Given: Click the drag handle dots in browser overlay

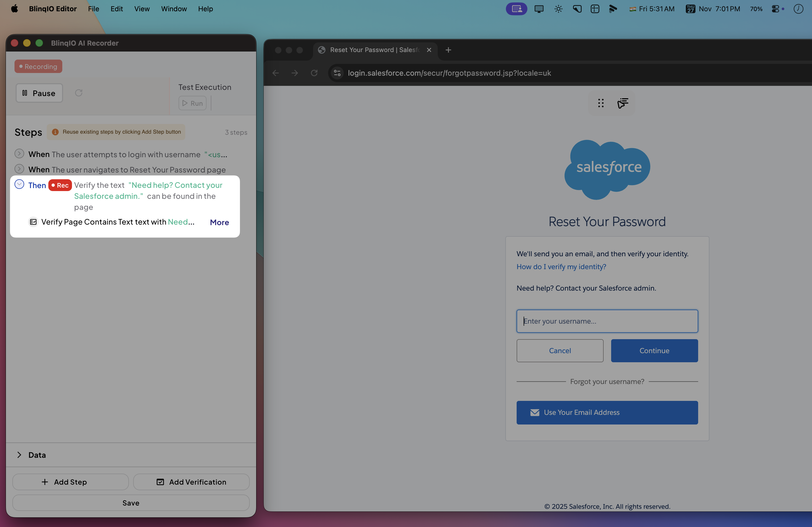Looking at the screenshot, I should click(x=601, y=103).
